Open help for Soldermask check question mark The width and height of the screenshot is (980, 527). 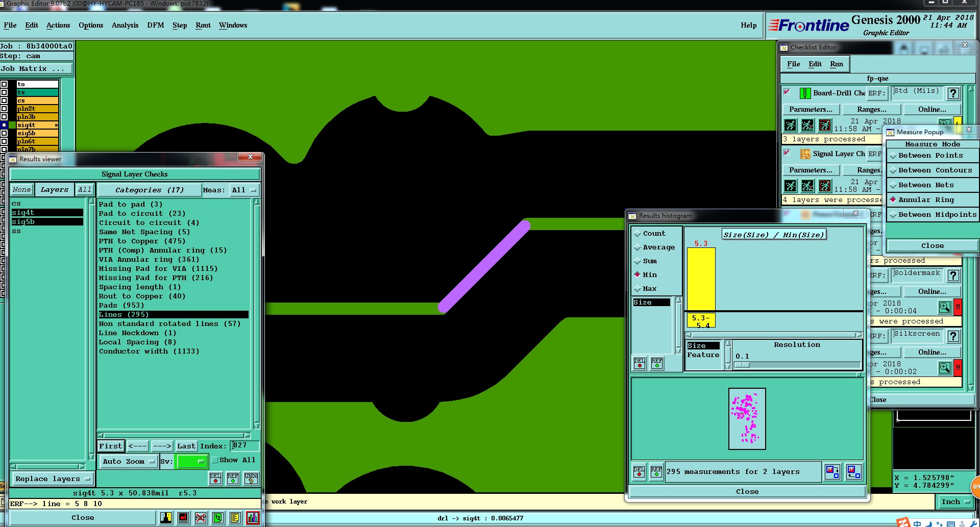pos(953,275)
